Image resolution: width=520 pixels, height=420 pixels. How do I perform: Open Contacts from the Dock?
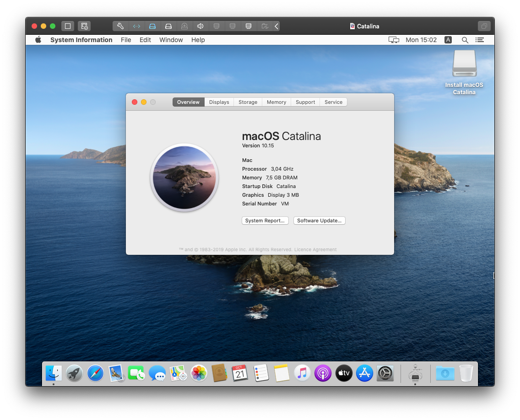click(219, 373)
